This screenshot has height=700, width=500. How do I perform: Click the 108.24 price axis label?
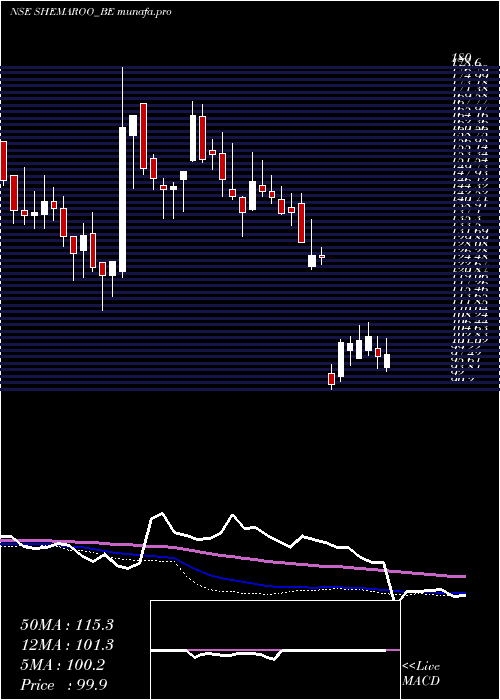469,315
